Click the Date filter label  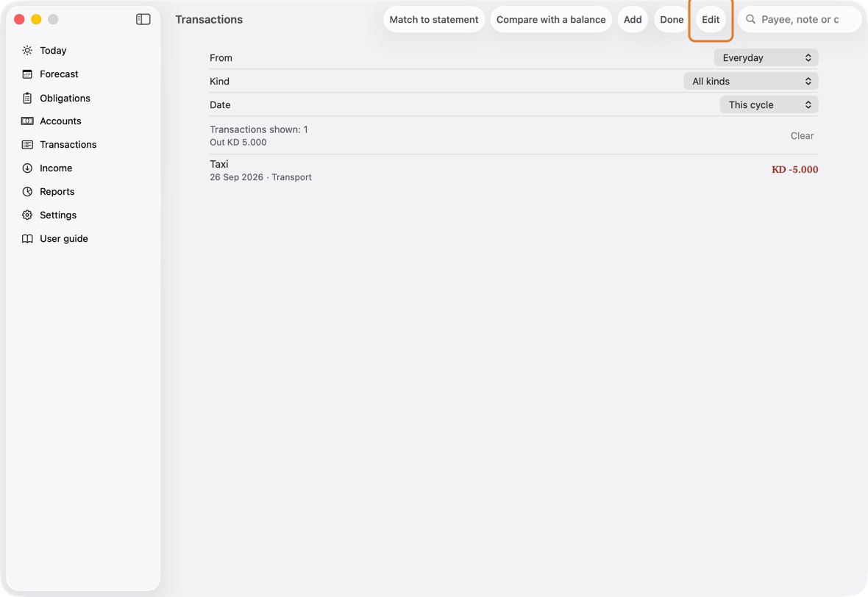220,104
